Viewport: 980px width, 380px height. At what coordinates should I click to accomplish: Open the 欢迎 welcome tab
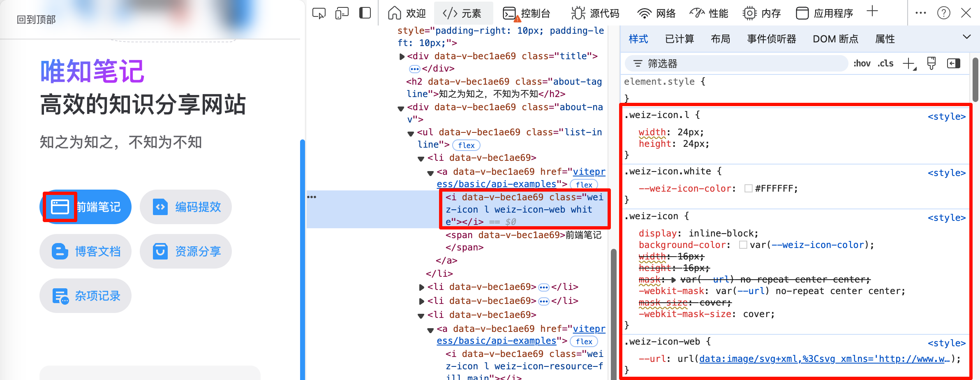(407, 13)
